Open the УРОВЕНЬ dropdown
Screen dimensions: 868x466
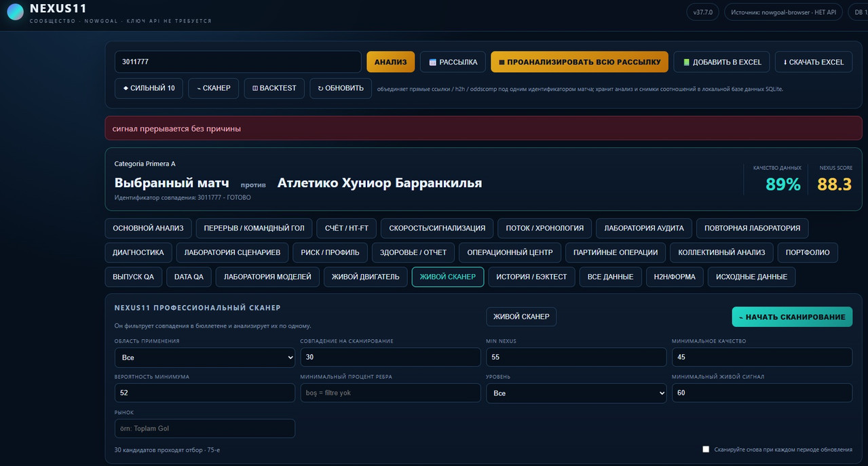(x=576, y=393)
